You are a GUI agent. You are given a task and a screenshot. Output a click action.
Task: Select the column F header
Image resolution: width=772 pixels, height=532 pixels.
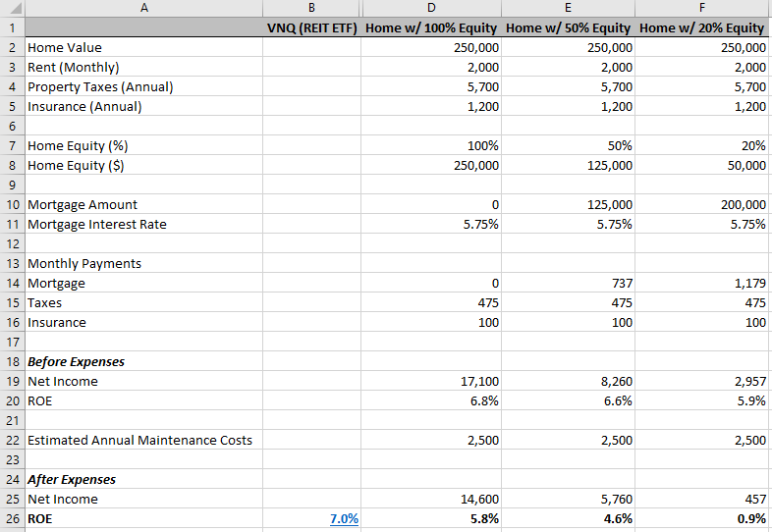pyautogui.click(x=701, y=8)
